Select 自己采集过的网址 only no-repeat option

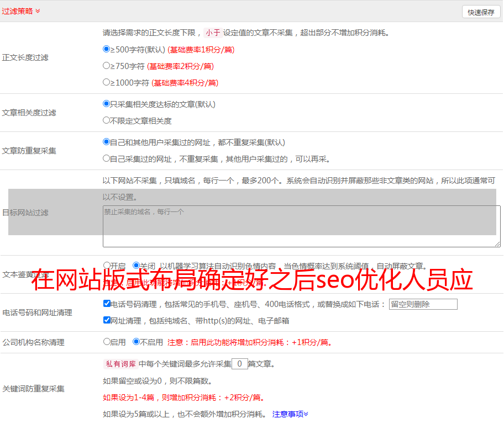[107, 158]
